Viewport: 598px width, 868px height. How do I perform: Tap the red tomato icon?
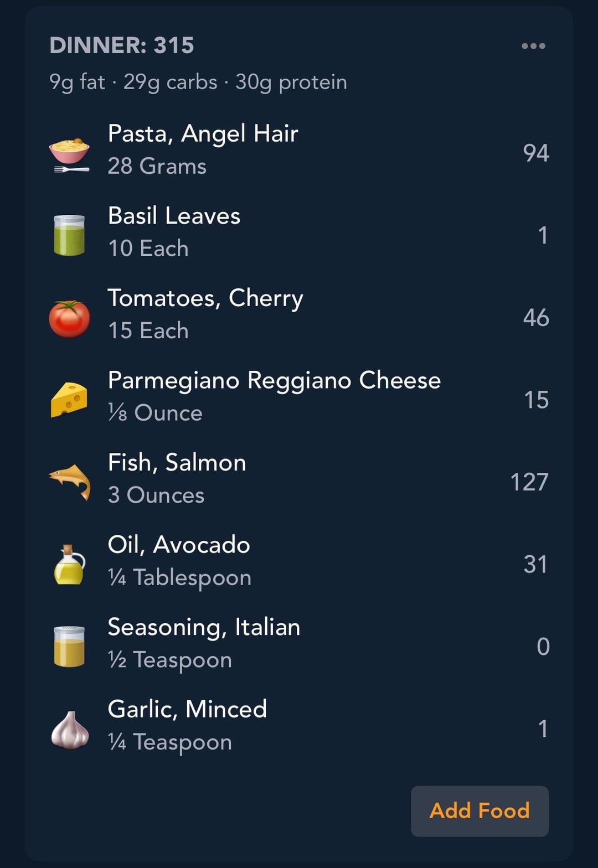[69, 318]
